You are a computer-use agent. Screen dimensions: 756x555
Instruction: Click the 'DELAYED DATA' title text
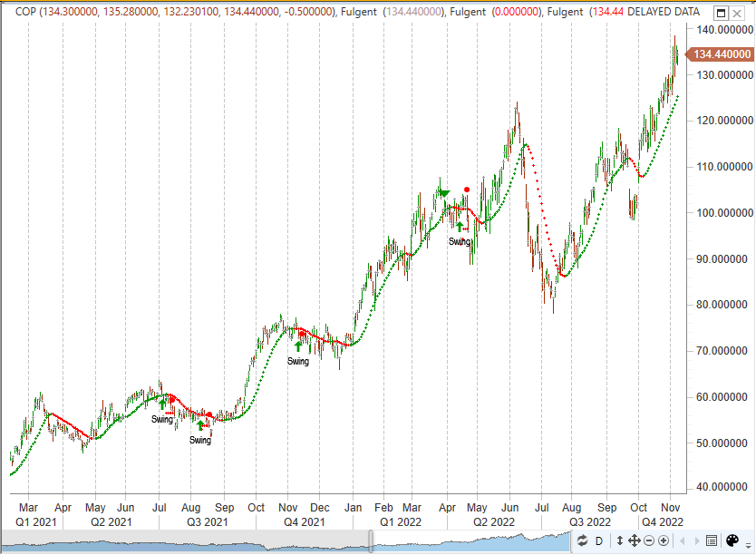pos(664,12)
